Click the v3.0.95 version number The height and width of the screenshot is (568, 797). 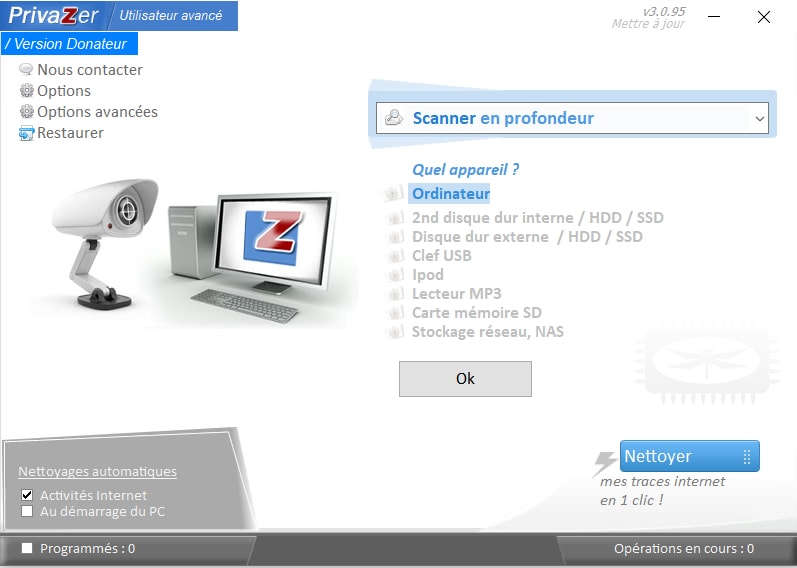[664, 11]
